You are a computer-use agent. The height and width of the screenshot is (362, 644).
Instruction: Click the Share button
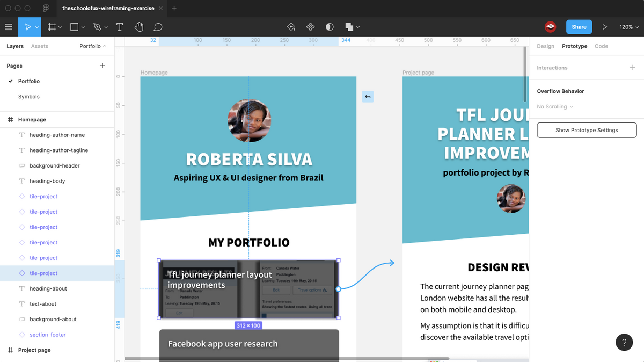(579, 27)
